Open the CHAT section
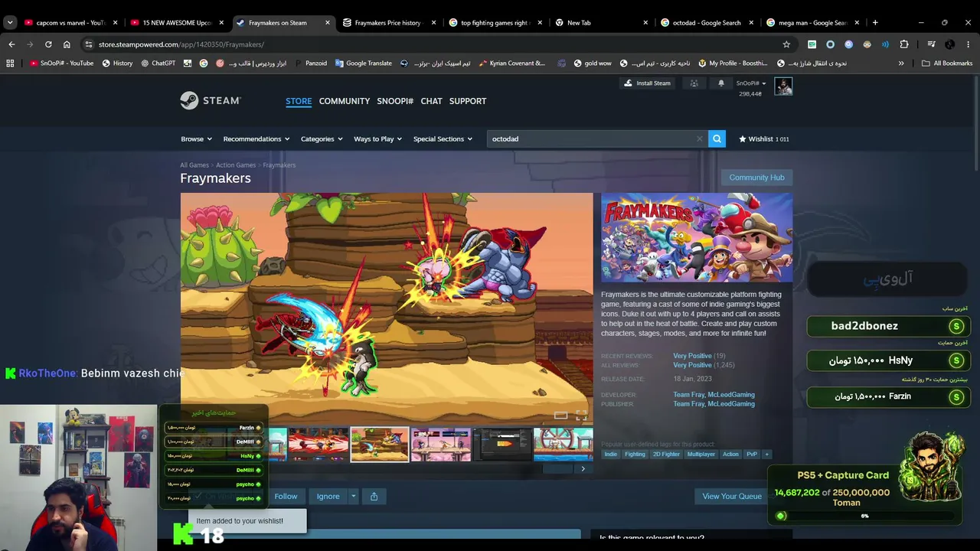980x551 pixels. 431,101
